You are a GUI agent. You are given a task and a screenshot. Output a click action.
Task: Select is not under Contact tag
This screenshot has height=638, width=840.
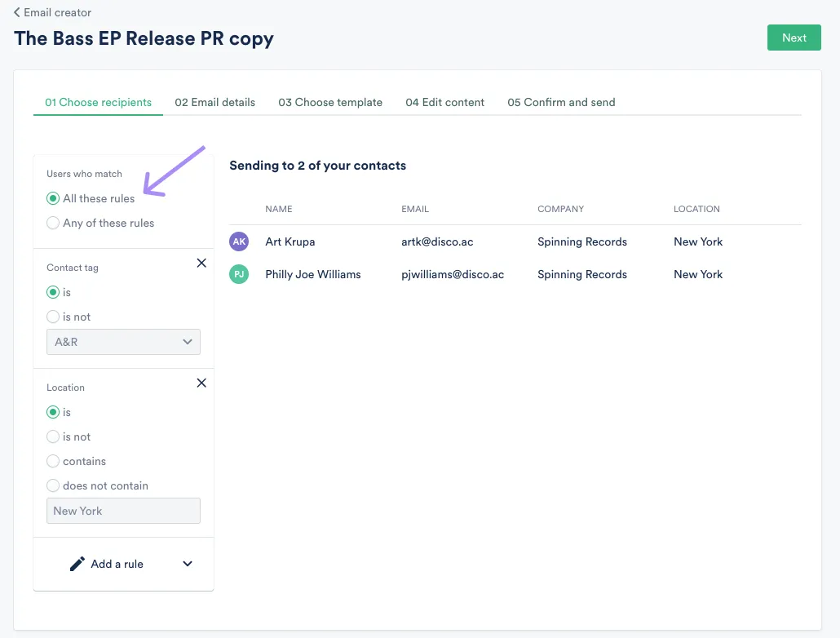pyautogui.click(x=52, y=317)
